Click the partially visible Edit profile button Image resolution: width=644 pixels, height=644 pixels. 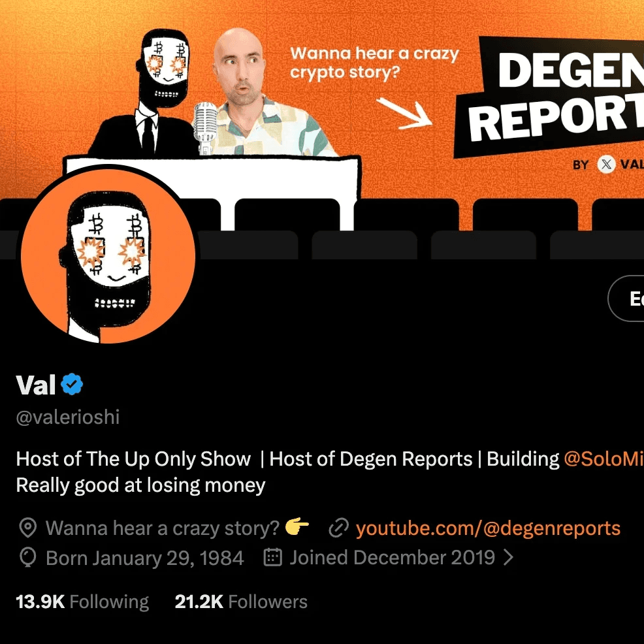pos(626,298)
